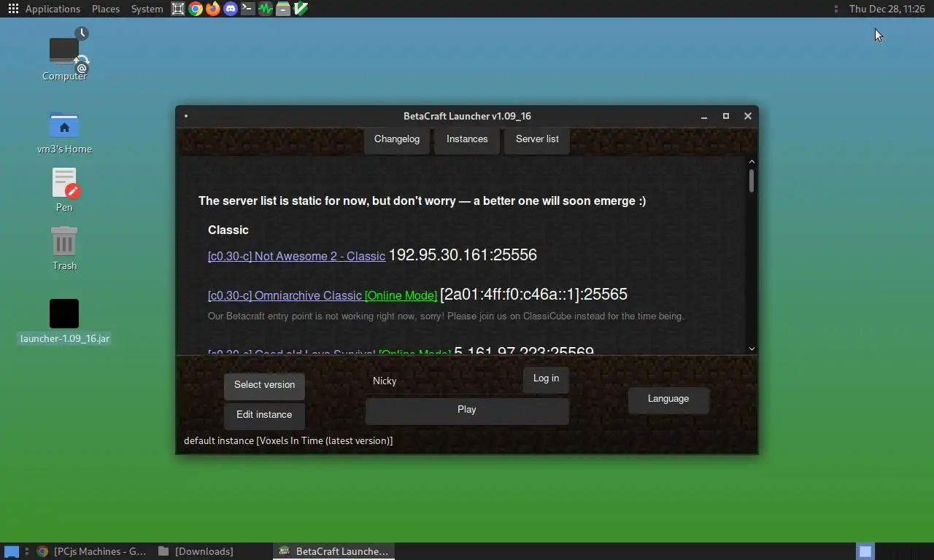The width and height of the screenshot is (934, 560).
Task: Click the Omniarchive [Online Mode] label
Action: point(401,295)
